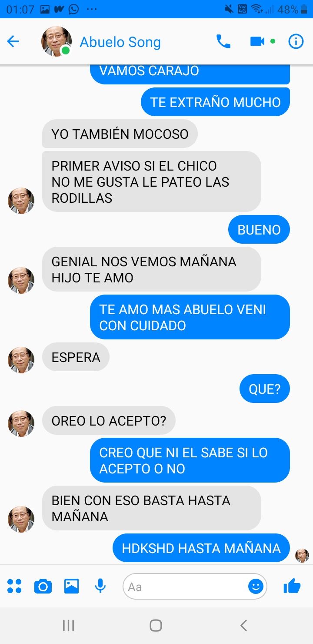The width and height of the screenshot is (313, 644).
Task: Open the emoji picker in message field
Action: pyautogui.click(x=256, y=587)
